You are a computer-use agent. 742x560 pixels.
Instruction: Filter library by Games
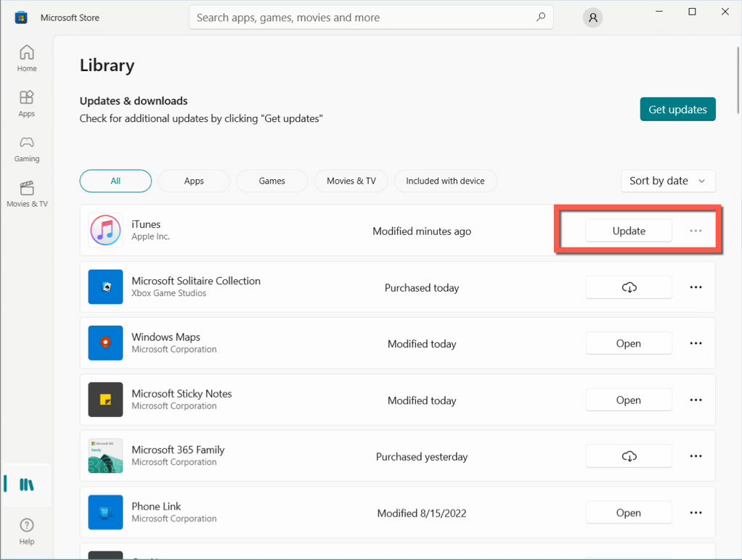click(272, 181)
